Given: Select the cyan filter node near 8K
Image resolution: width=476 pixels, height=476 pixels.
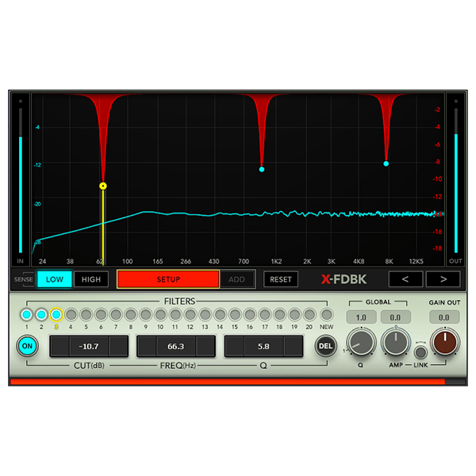Looking at the screenshot, I should point(386,163).
